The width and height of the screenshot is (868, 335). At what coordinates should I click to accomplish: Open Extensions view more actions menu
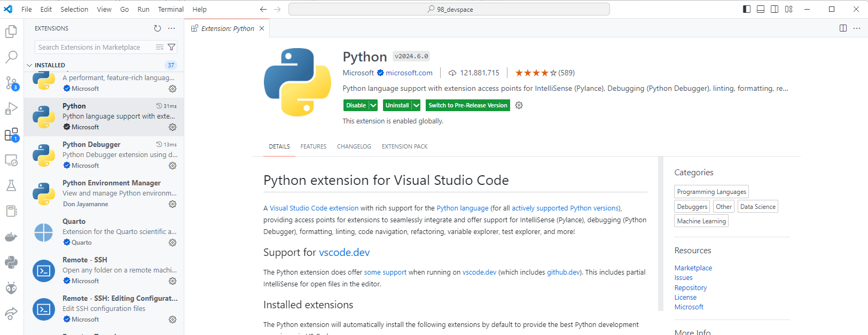pos(171,28)
